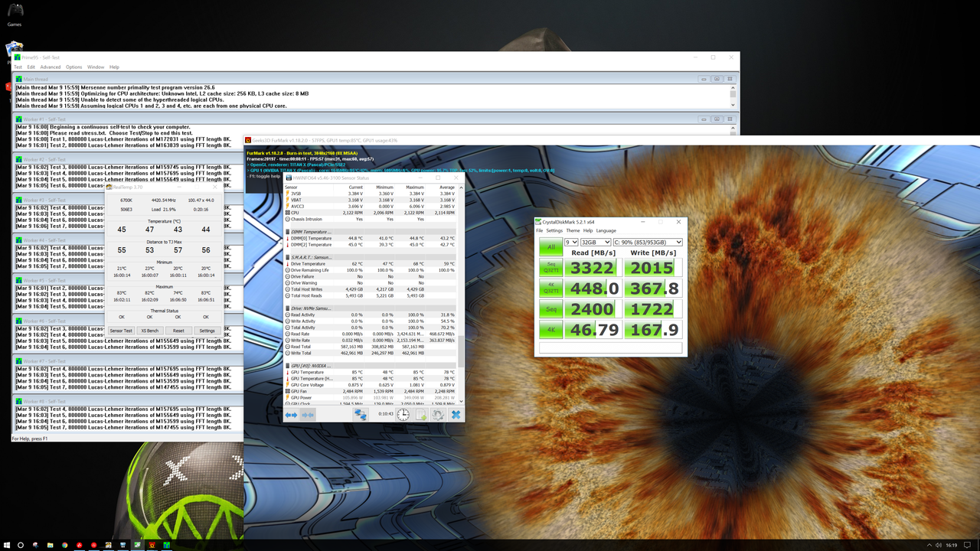The height and width of the screenshot is (551, 980).
Task: Click HWiNFO expand columns arrows icon
Action: coord(291,415)
